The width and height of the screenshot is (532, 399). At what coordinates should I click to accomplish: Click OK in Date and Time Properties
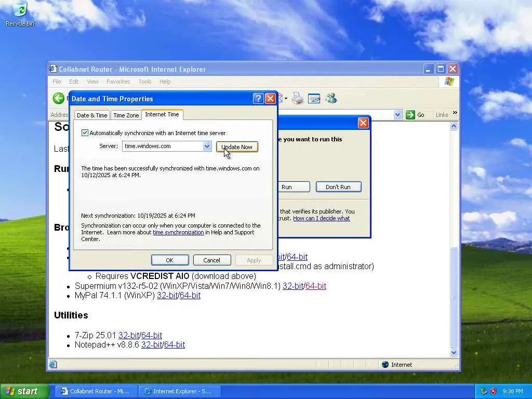click(170, 260)
